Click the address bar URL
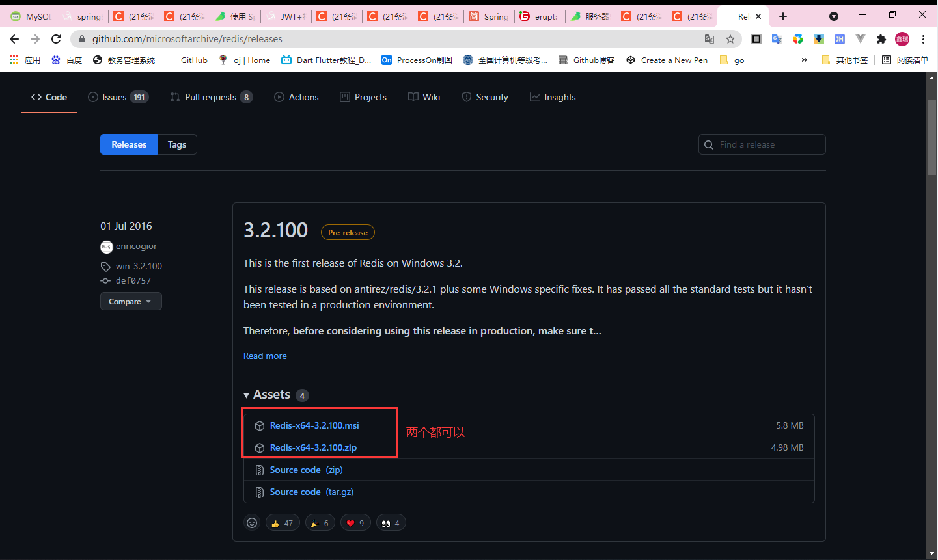Screen dimensions: 938x560 [187, 39]
